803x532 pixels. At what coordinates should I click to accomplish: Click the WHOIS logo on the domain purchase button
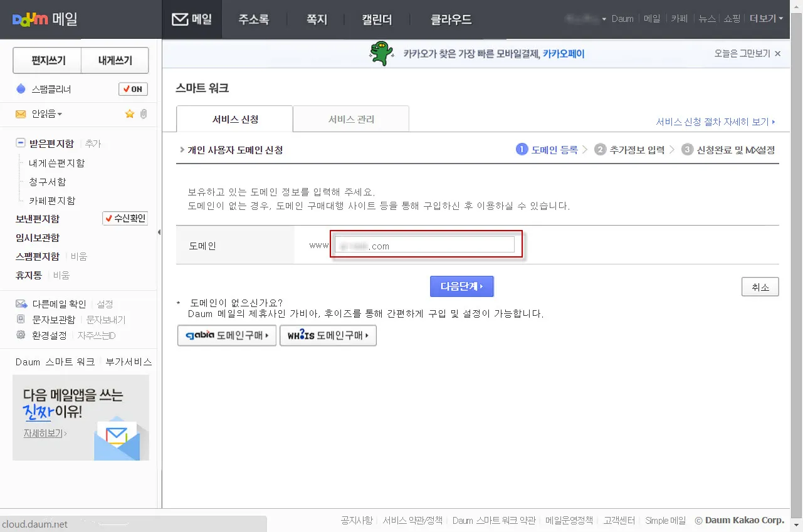[303, 335]
